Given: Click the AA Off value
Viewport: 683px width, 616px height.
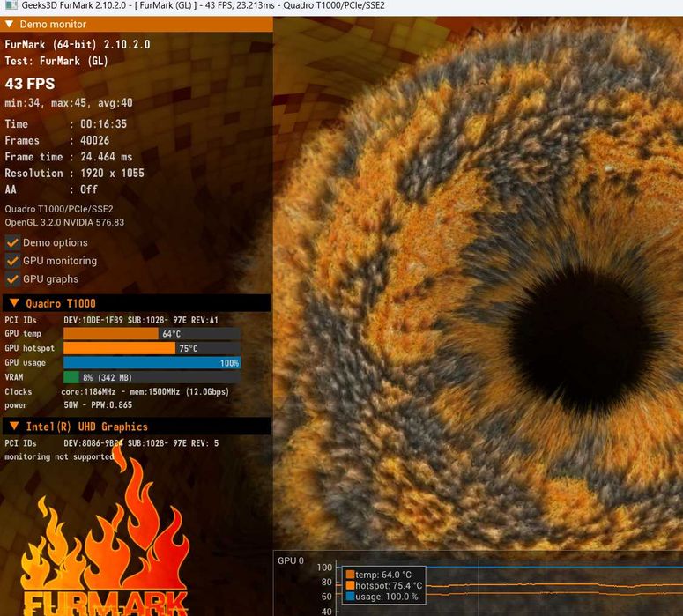Looking at the screenshot, I should [x=89, y=189].
